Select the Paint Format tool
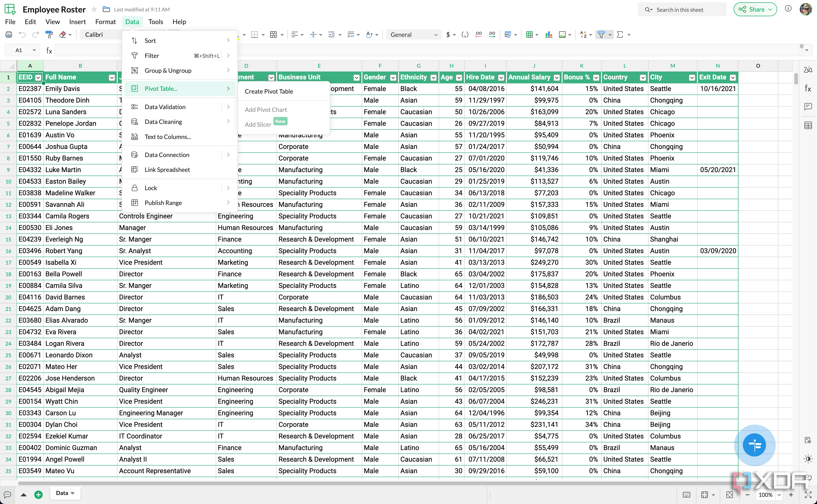Viewport: 817px width, 504px height. [x=49, y=35]
